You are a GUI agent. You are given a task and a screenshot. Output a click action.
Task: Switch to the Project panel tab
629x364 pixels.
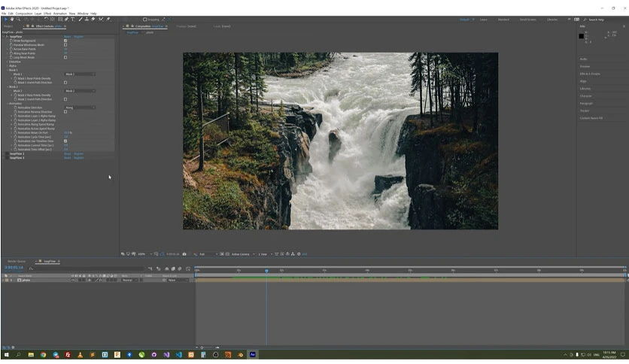pos(8,26)
